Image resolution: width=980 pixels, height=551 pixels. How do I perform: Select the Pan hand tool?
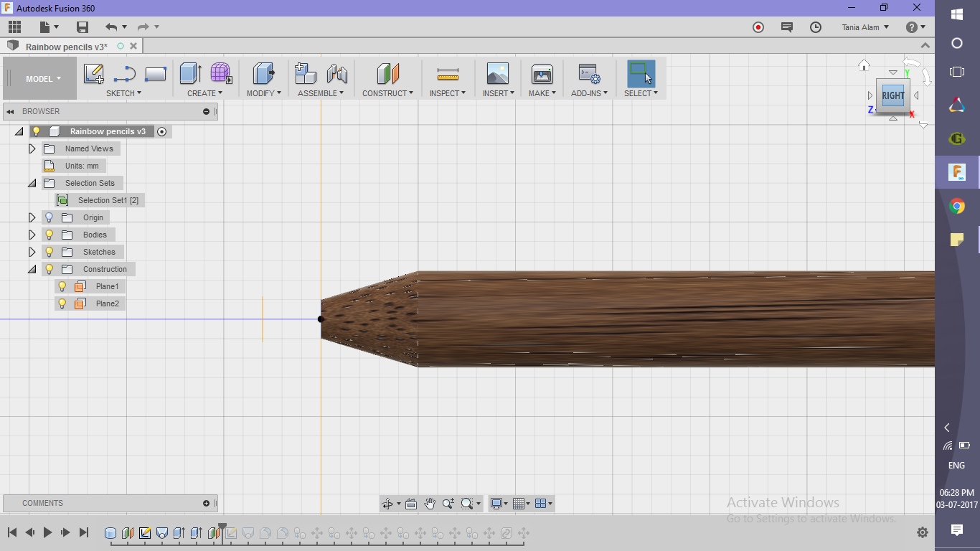pos(430,504)
